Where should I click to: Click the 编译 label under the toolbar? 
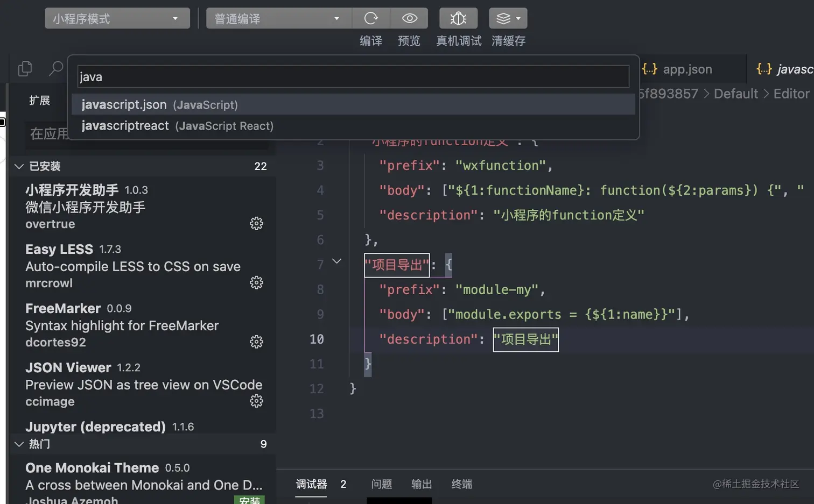coord(371,41)
